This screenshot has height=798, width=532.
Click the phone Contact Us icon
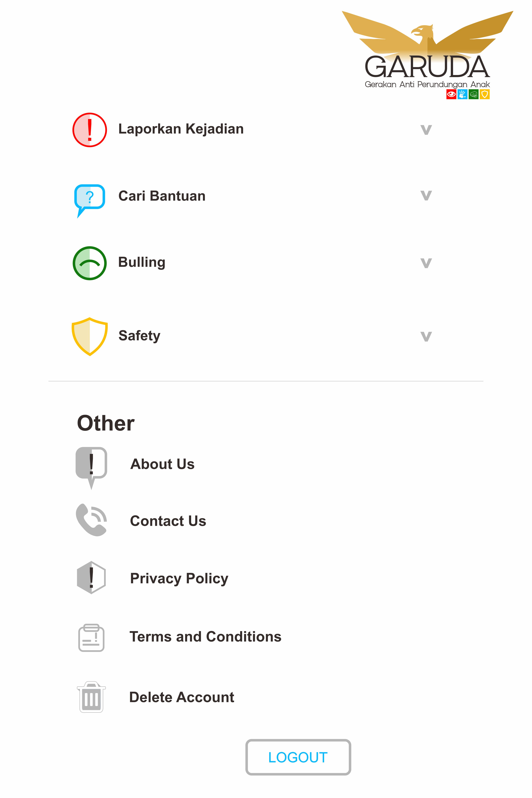91,520
